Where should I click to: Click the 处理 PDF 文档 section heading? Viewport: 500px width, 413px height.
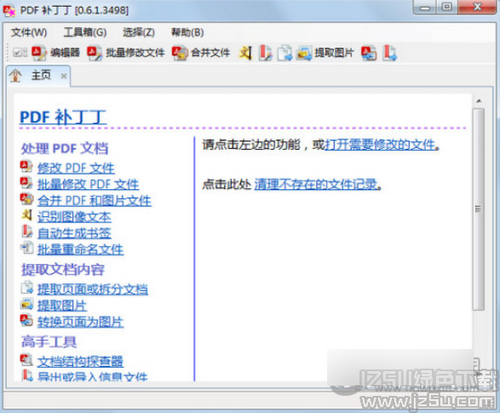pos(64,148)
